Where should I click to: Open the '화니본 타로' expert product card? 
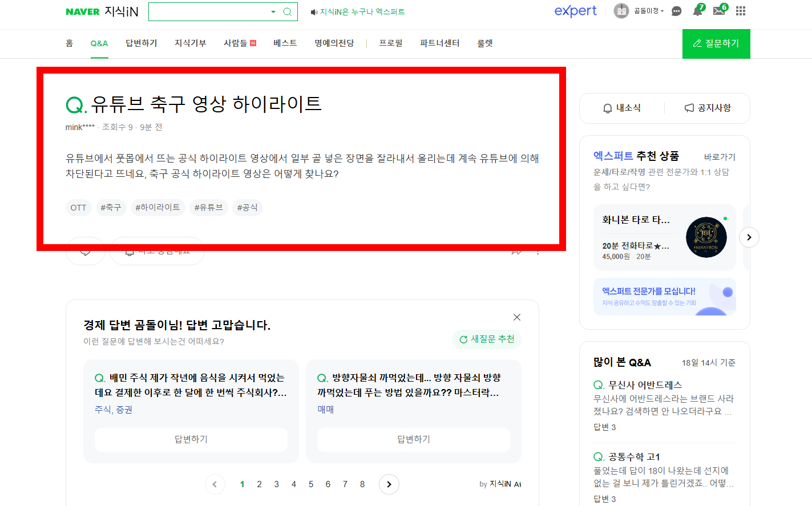(665, 237)
